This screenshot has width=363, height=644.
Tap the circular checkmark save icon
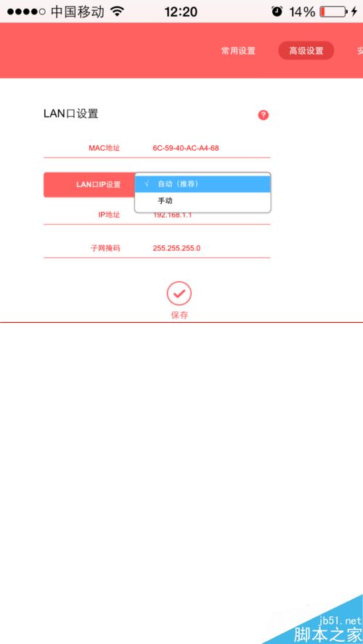click(x=179, y=293)
